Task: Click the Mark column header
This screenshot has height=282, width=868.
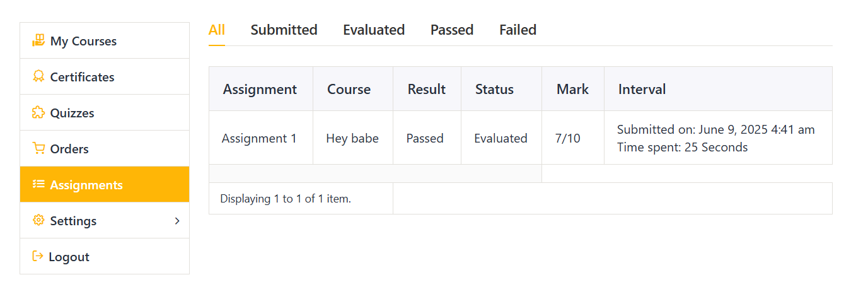Action: pyautogui.click(x=572, y=89)
